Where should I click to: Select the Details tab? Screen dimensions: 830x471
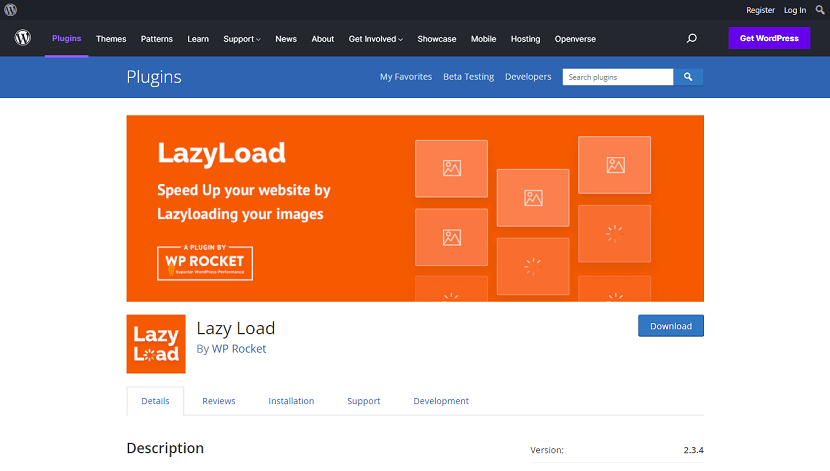155,401
